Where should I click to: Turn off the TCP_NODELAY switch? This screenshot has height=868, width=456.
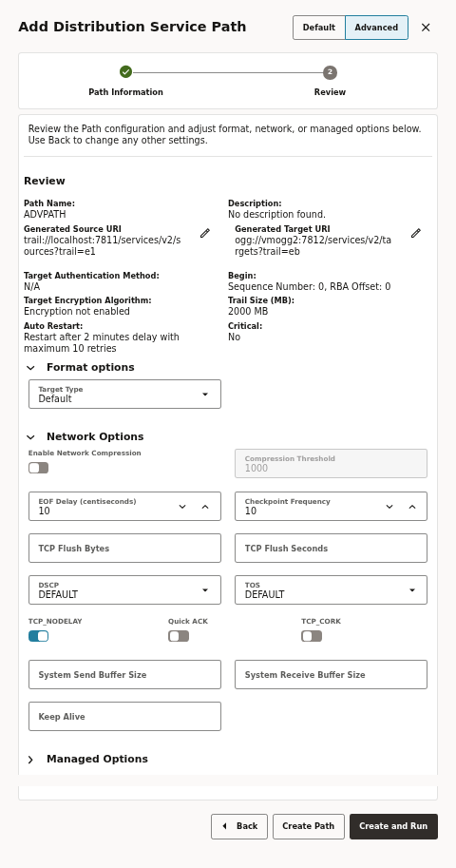[39, 636]
